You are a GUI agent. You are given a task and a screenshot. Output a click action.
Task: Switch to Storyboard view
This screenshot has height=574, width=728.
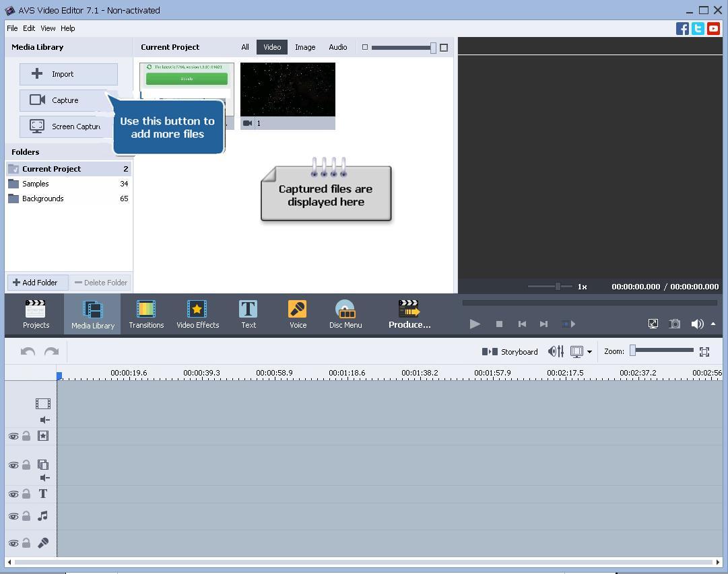pos(510,351)
